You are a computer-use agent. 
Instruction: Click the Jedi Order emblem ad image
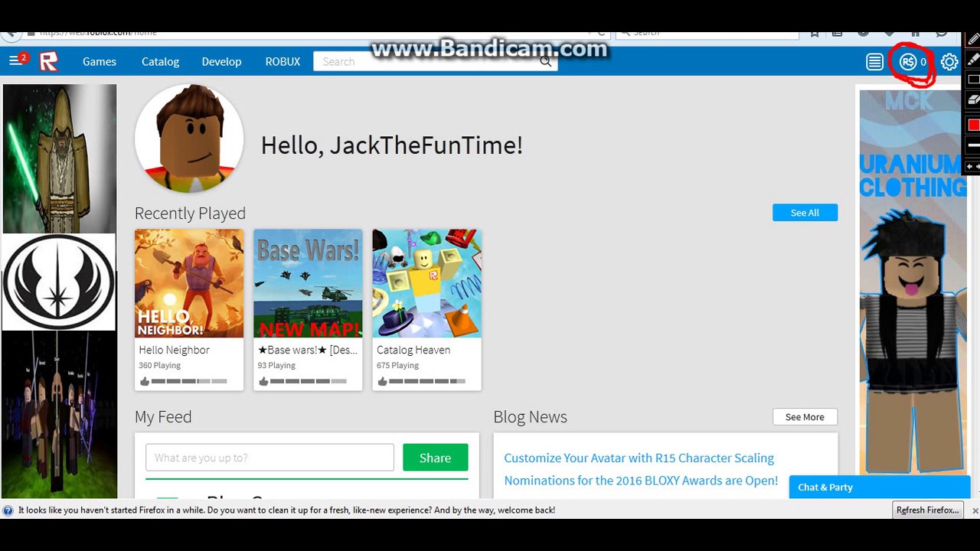[59, 282]
